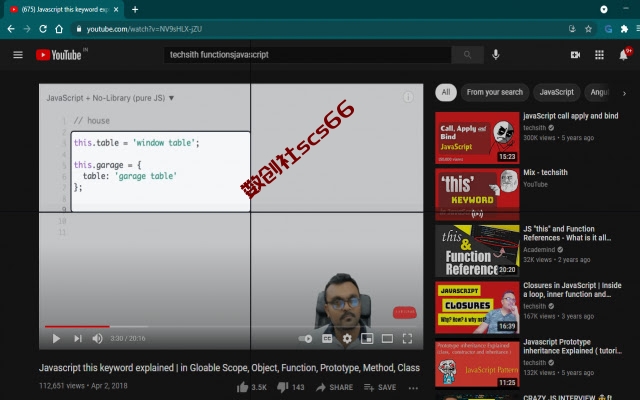The height and width of the screenshot is (400, 640).
Task: Dislike the video (143)
Action: tap(291, 387)
